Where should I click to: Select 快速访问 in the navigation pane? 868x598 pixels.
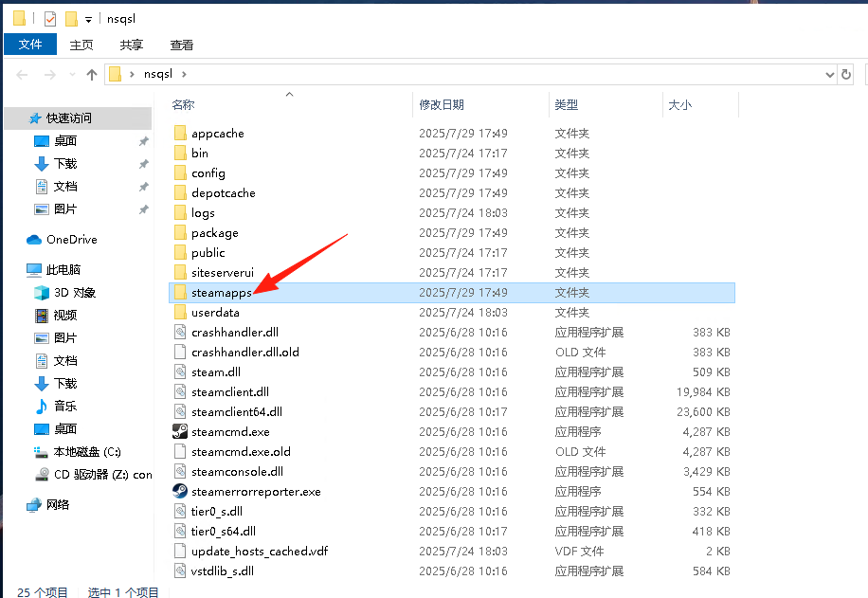pos(68,118)
